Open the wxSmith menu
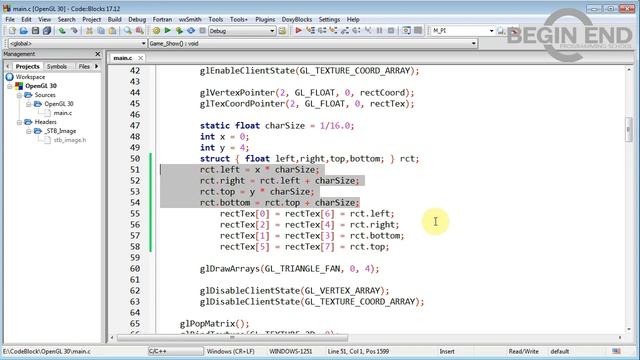640x360 pixels. (x=190, y=19)
